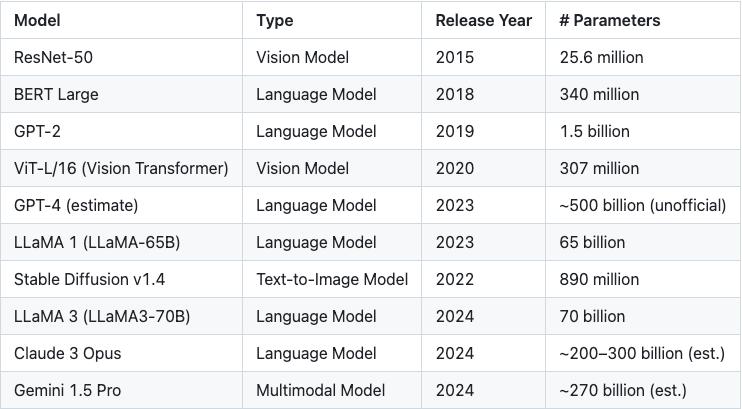This screenshot has width=742, height=409.
Task: Select the GPT-4 (estimate) cell
Action: coord(76,205)
